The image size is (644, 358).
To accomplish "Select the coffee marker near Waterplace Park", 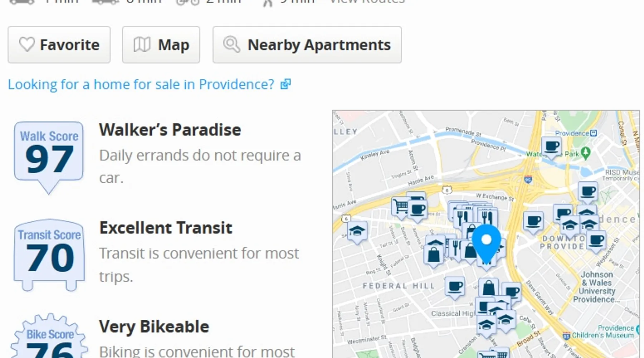I will [551, 146].
